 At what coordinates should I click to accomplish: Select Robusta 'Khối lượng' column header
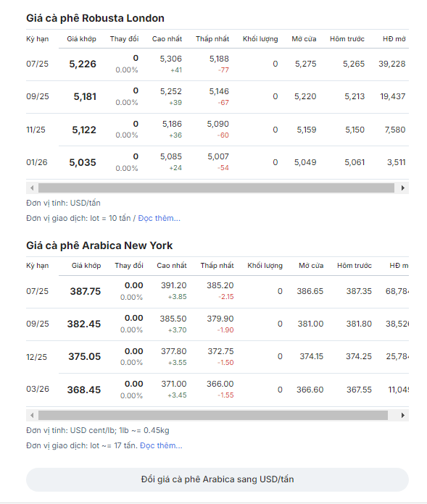click(260, 39)
